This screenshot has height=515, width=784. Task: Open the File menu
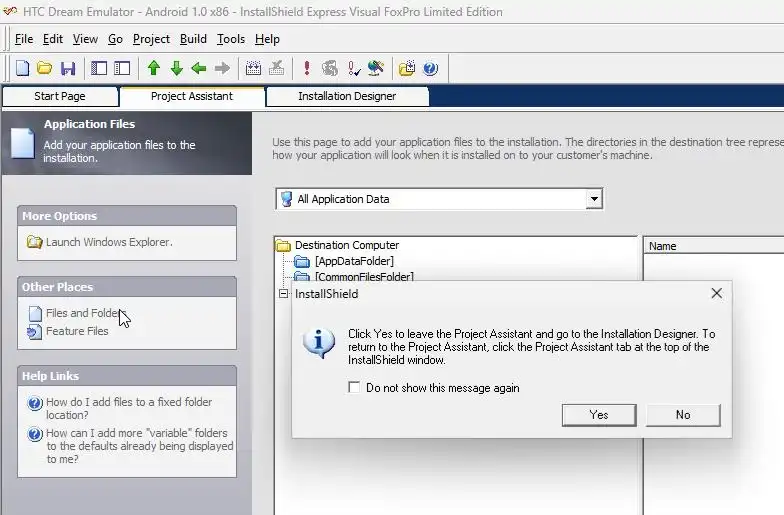[x=24, y=39]
